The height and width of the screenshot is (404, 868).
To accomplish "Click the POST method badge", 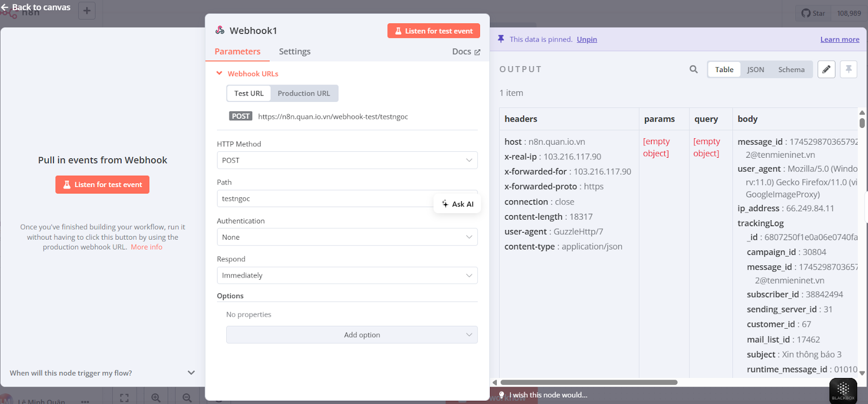I will [241, 116].
